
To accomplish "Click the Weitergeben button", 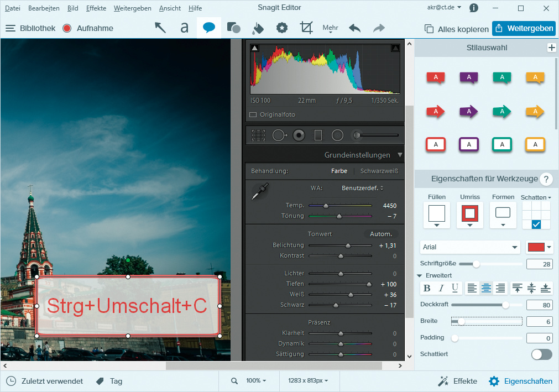I will [524, 29].
